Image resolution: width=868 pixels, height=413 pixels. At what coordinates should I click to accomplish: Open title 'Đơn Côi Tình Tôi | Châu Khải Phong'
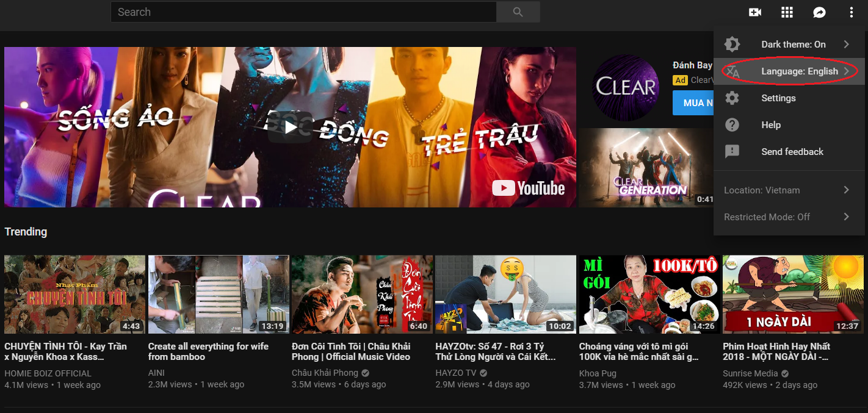coord(351,351)
